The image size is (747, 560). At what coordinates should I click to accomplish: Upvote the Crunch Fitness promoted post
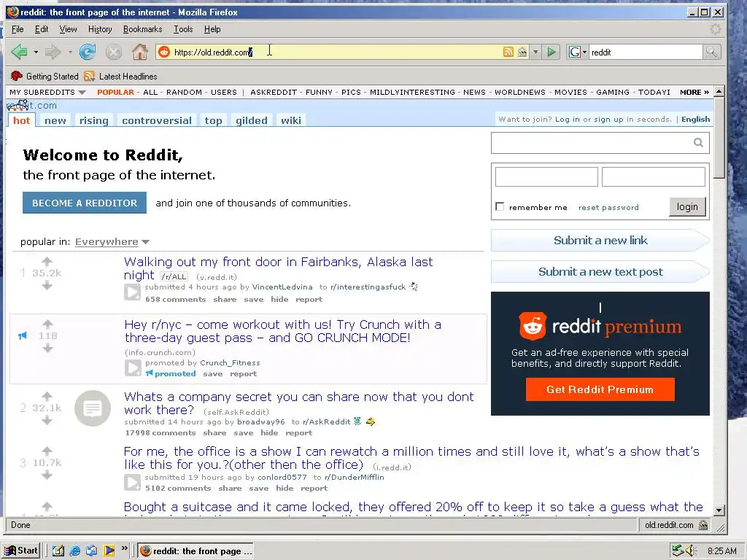pyautogui.click(x=47, y=324)
